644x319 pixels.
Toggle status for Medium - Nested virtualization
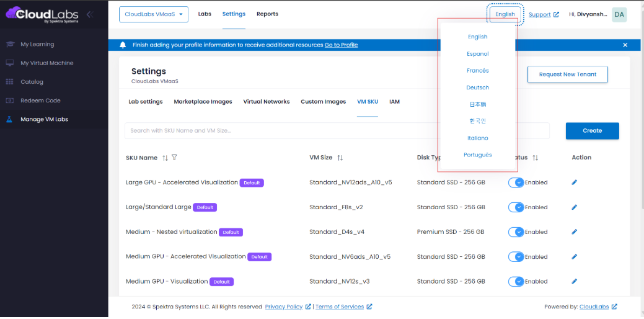tap(516, 232)
